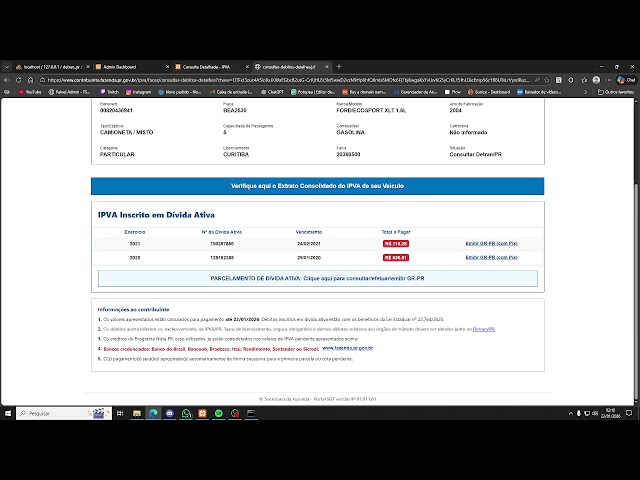Open a new browser tab
Image resolution: width=640 pixels, height=480 pixels.
click(x=339, y=67)
